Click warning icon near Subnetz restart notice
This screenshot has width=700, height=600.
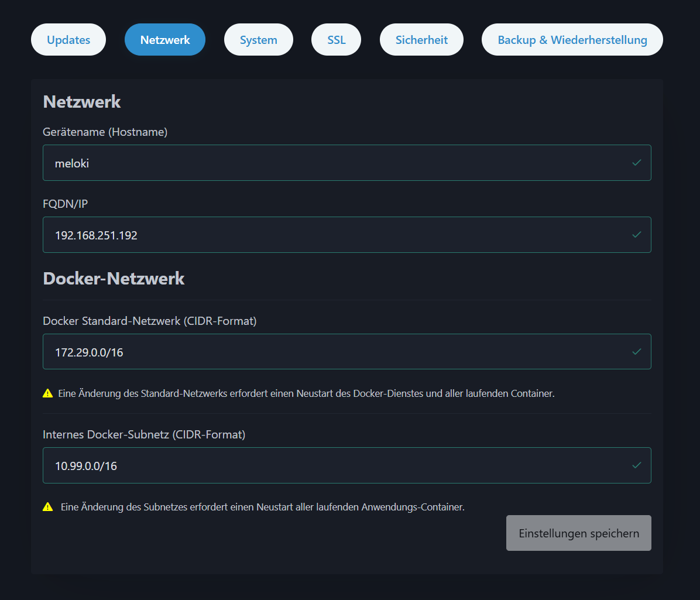(47, 506)
